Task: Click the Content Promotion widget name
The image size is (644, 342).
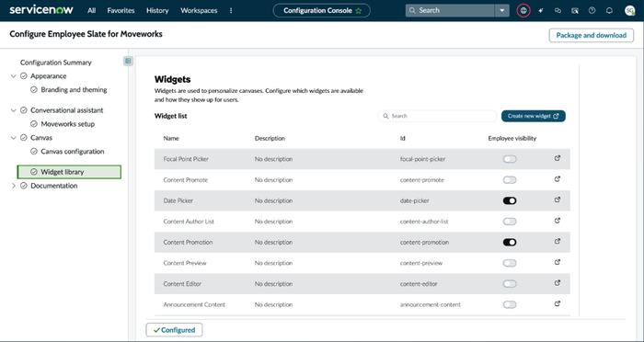Action: [188, 242]
